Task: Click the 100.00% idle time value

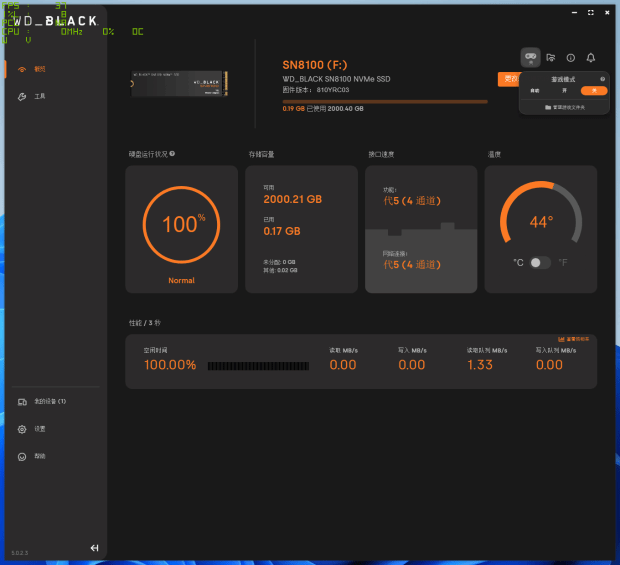Action: [x=170, y=365]
